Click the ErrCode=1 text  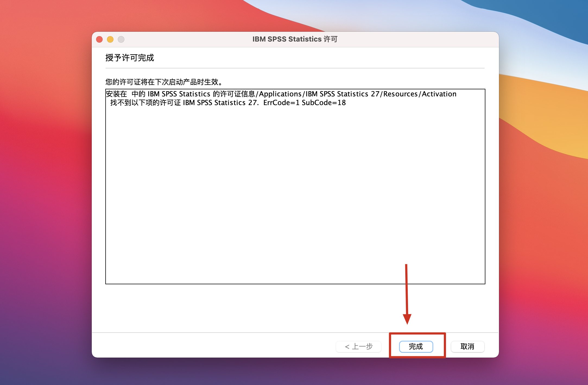point(281,103)
